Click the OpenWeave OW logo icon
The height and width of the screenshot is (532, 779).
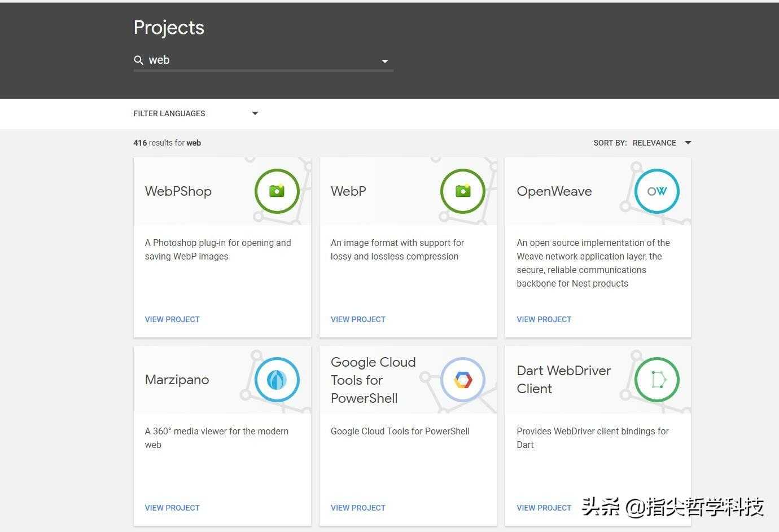[657, 191]
